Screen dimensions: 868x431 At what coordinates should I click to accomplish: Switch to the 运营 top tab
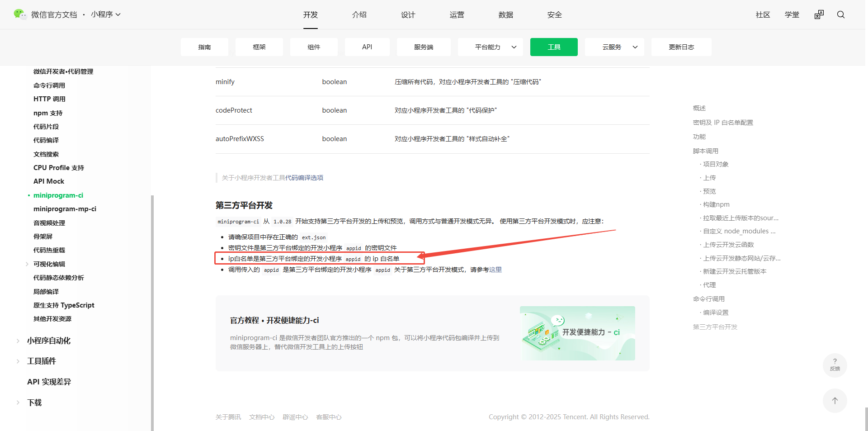tap(457, 14)
